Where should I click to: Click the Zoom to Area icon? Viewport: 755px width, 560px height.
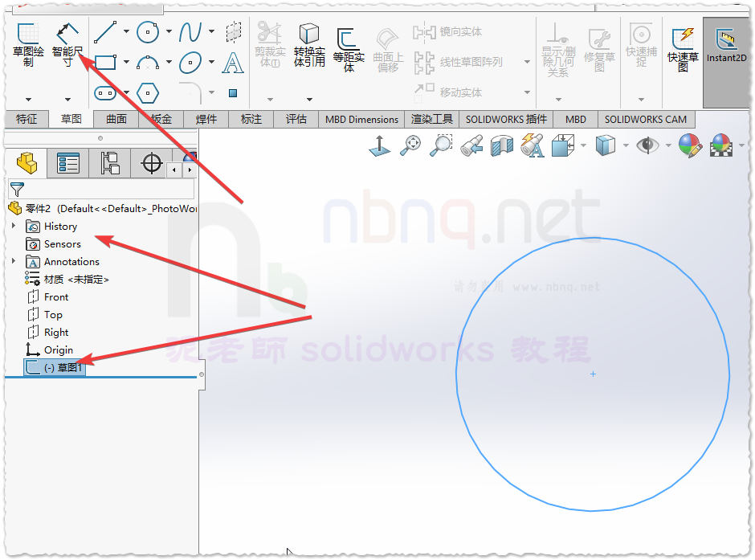point(441,146)
